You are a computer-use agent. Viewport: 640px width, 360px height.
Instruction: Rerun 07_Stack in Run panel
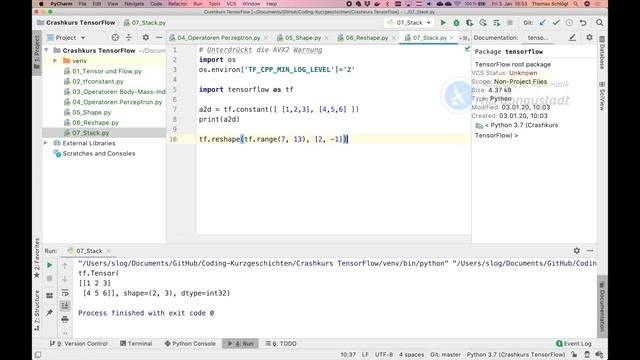(x=49, y=265)
